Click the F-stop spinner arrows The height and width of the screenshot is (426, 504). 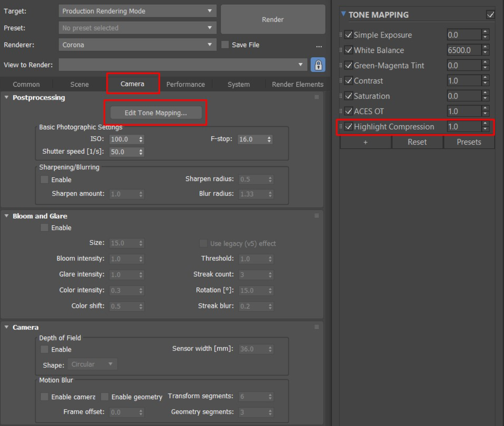[x=269, y=139]
